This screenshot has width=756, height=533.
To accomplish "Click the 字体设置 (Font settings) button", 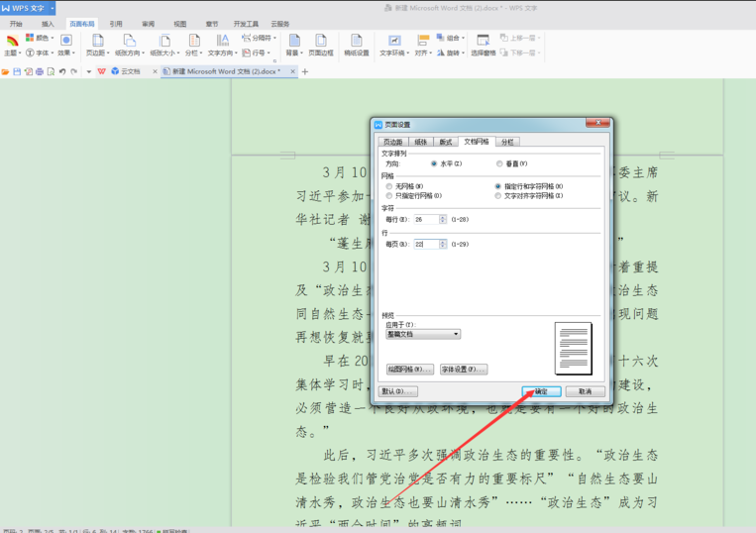I will (x=463, y=370).
